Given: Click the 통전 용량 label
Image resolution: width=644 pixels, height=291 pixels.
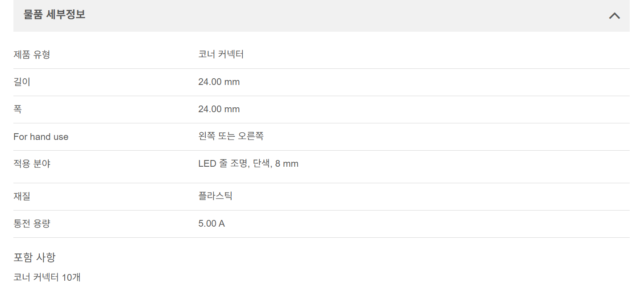Looking at the screenshot, I should click(32, 224).
